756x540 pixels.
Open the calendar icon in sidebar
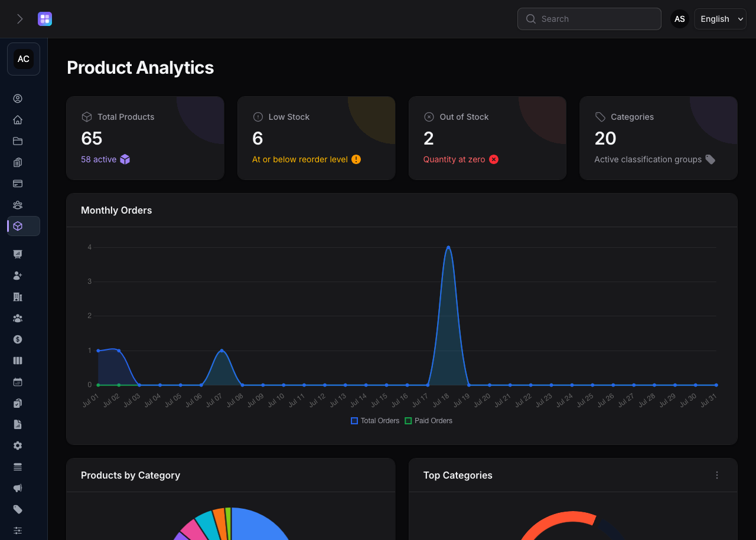18,382
